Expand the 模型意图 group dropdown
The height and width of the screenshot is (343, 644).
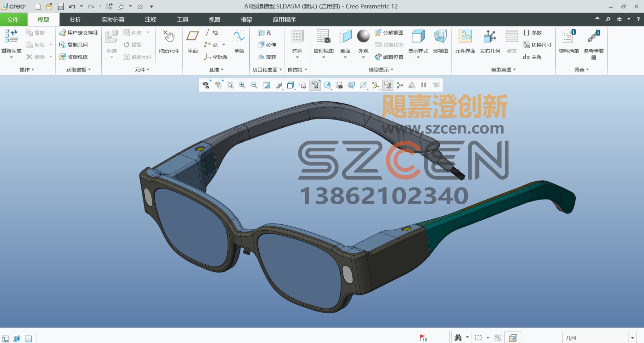click(503, 70)
